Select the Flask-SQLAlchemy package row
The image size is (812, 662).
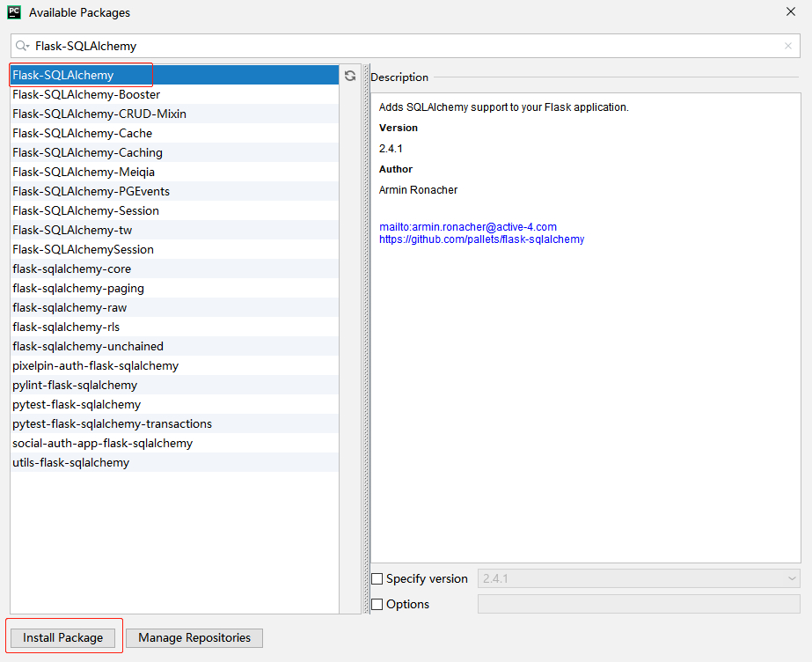174,75
